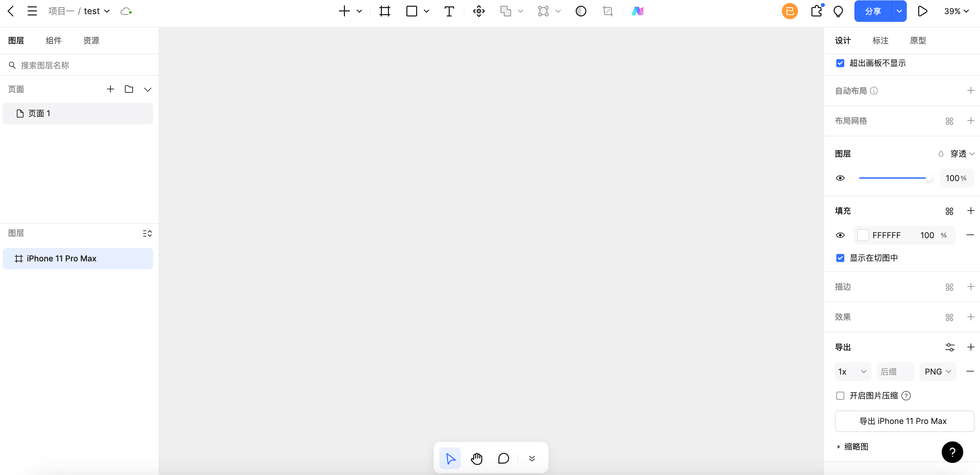Click the blue 分享 button
The image size is (980, 475).
(x=873, y=11)
